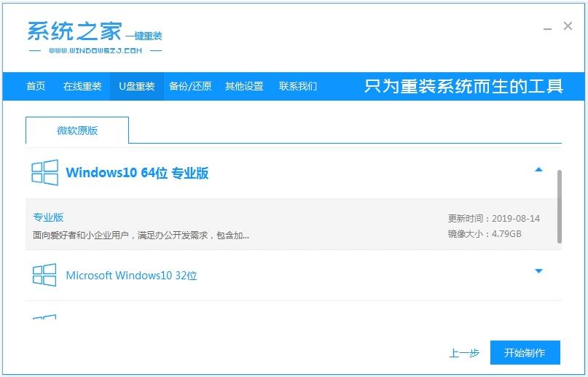The height and width of the screenshot is (377, 588).
Task: Collapse the Windows10 64位 专业版 entry
Action: coord(538,170)
